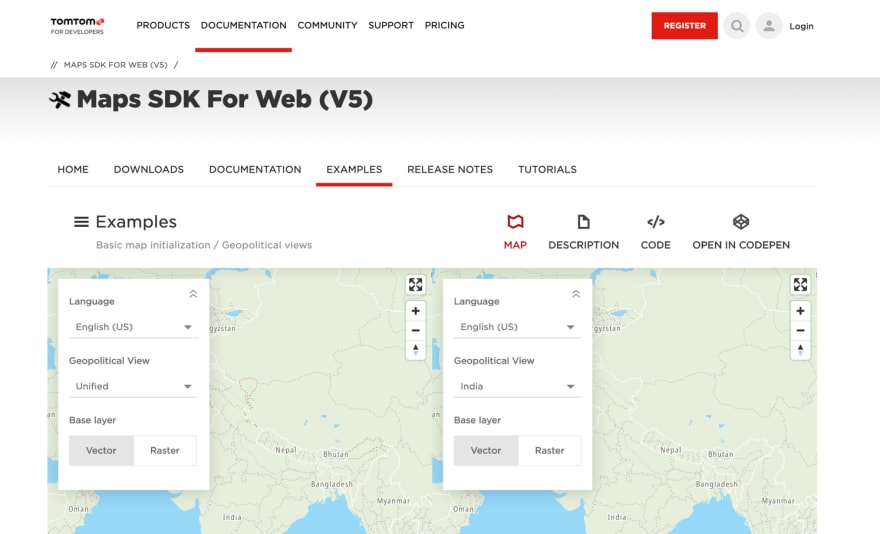
Task: Select Raster base layer in right panel
Action: click(549, 450)
